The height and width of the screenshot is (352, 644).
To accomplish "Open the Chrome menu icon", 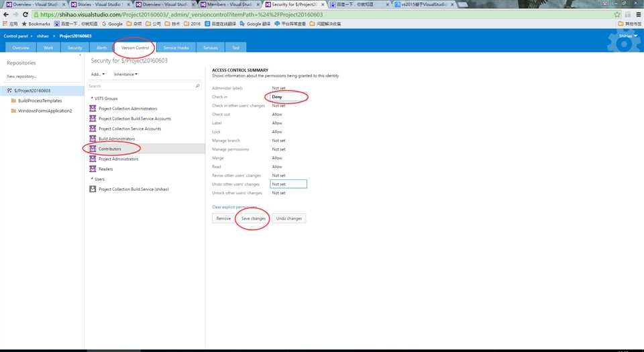I will 638,14.
